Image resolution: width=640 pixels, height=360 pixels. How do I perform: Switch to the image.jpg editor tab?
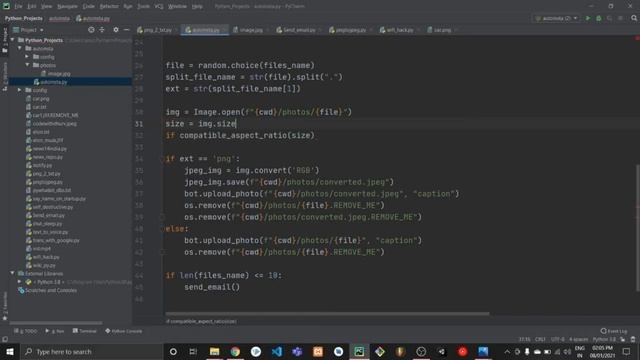point(251,30)
